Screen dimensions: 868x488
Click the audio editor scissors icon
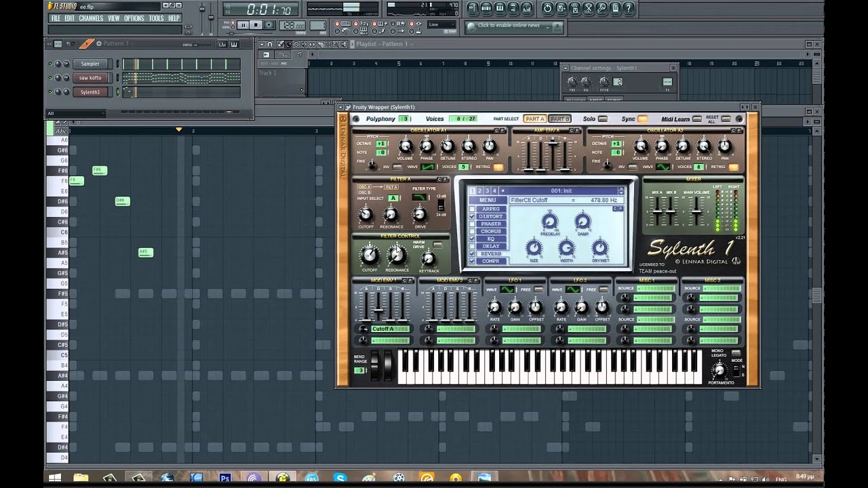click(x=589, y=8)
